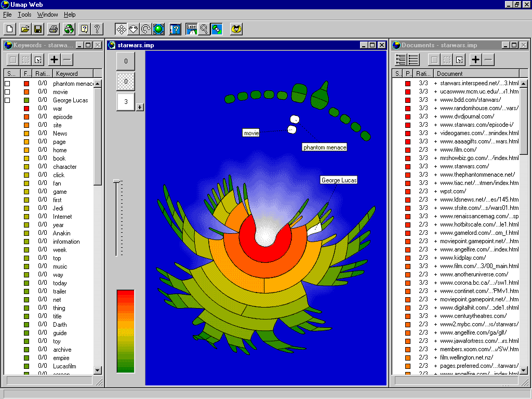
Task: Toggle the George Lucas keyword checkbox
Action: 7,100
